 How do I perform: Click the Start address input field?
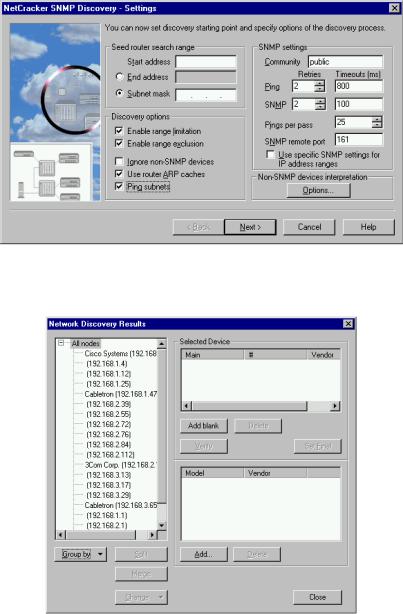[x=206, y=61]
